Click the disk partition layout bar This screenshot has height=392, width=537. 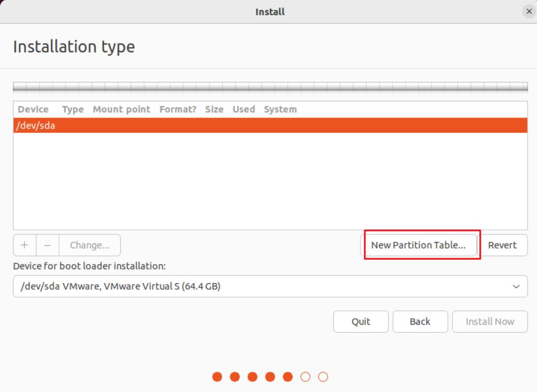click(x=270, y=87)
